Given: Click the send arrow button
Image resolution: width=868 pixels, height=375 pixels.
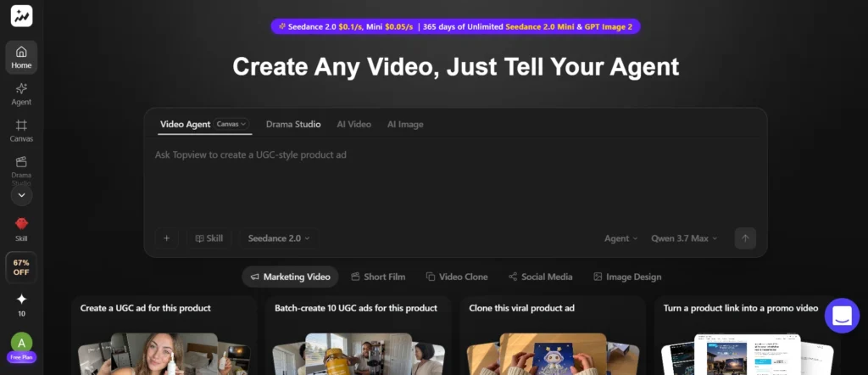Looking at the screenshot, I should pyautogui.click(x=745, y=238).
